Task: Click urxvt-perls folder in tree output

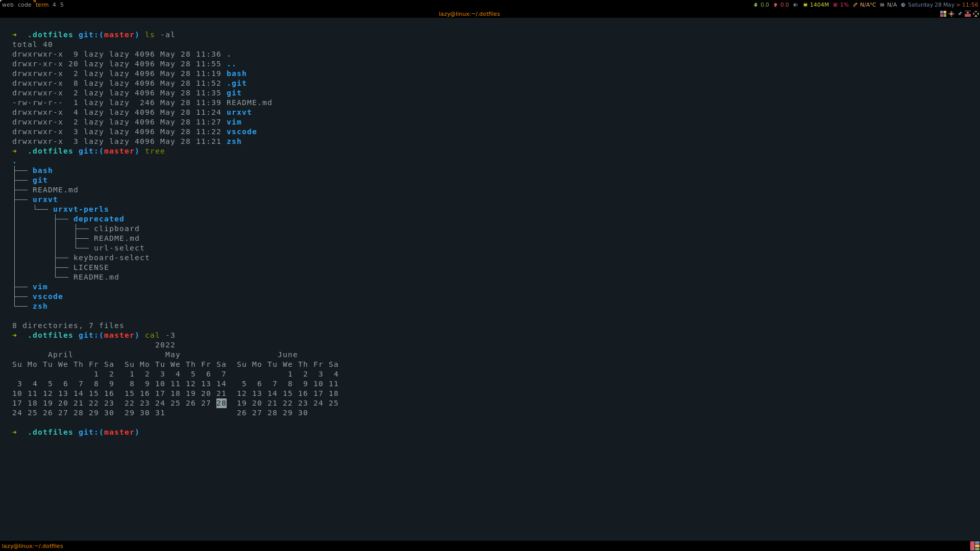Action: 81,209
